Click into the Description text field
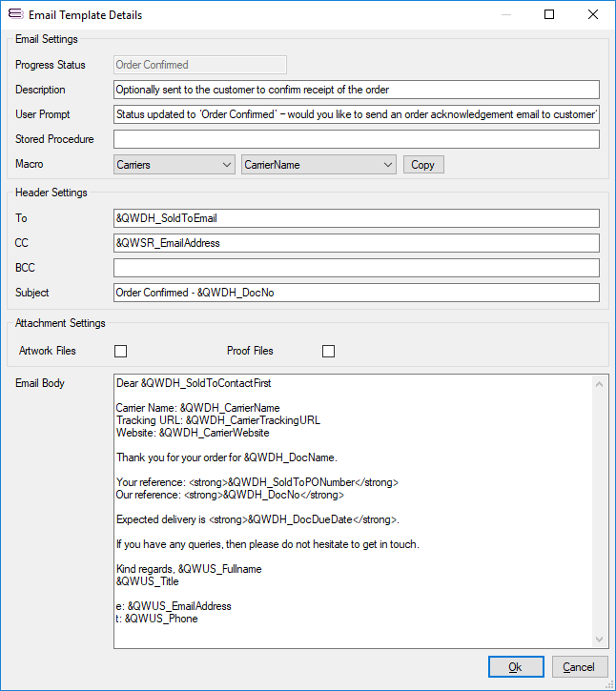 (356, 90)
